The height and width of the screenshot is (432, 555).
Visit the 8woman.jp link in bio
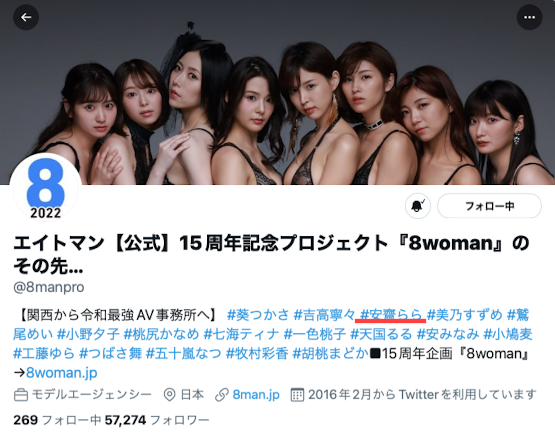(x=62, y=373)
